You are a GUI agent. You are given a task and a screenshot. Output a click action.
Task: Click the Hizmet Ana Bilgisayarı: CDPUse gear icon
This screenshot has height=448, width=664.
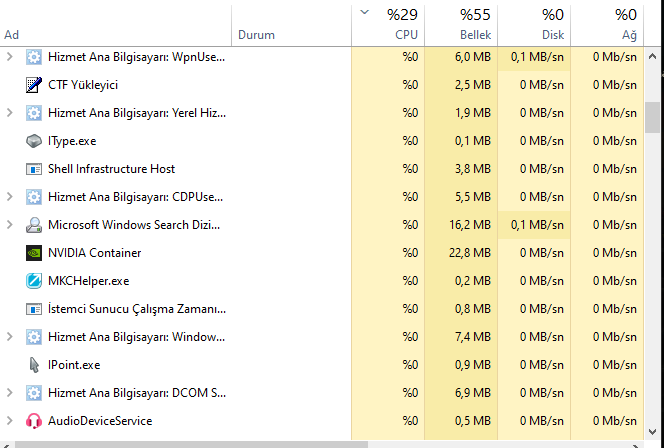34,197
